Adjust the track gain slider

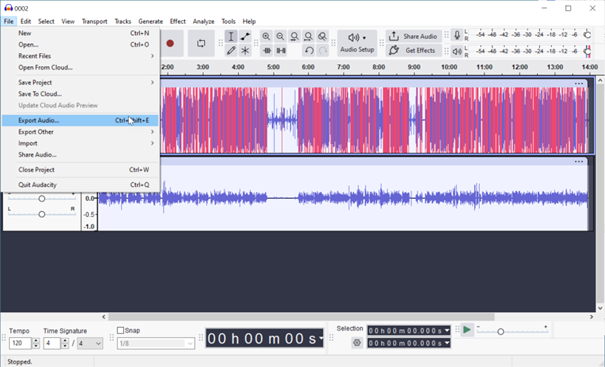(41, 198)
